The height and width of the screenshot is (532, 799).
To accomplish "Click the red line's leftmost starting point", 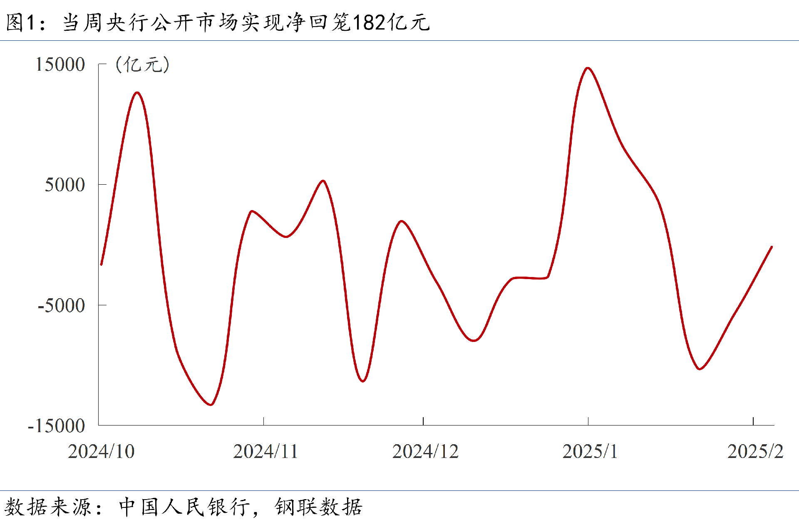I will click(102, 264).
